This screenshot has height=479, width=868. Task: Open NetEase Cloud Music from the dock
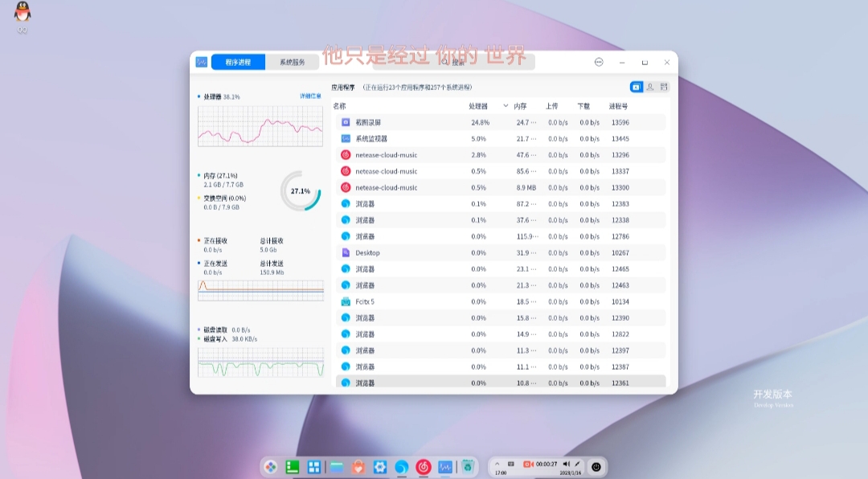pos(424,467)
